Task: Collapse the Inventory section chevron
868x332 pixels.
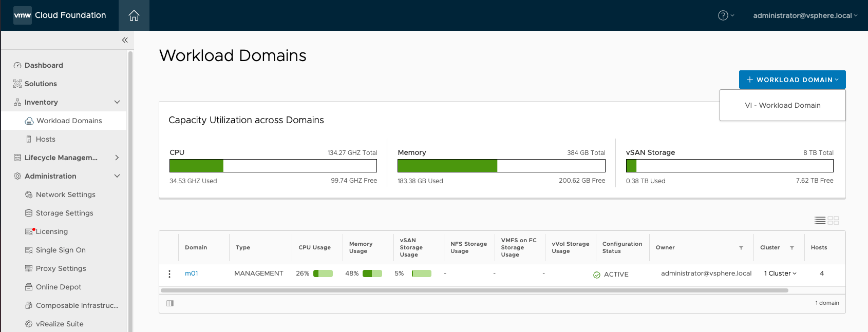Action: [117, 102]
